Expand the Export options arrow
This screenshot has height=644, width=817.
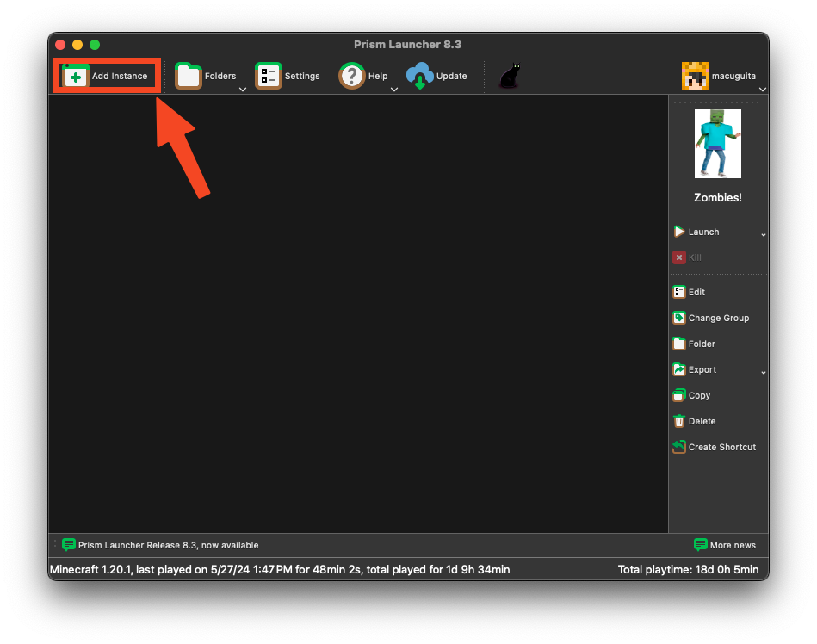(x=763, y=372)
